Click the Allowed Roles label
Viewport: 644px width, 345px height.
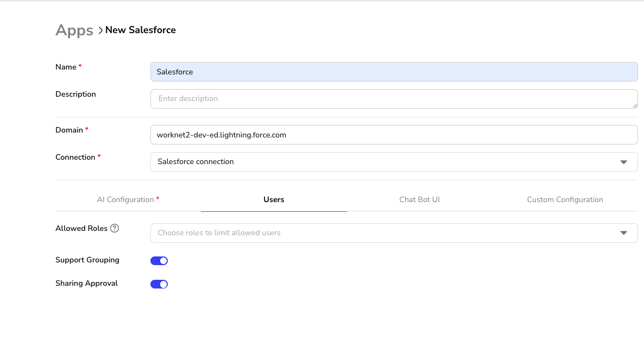81,228
